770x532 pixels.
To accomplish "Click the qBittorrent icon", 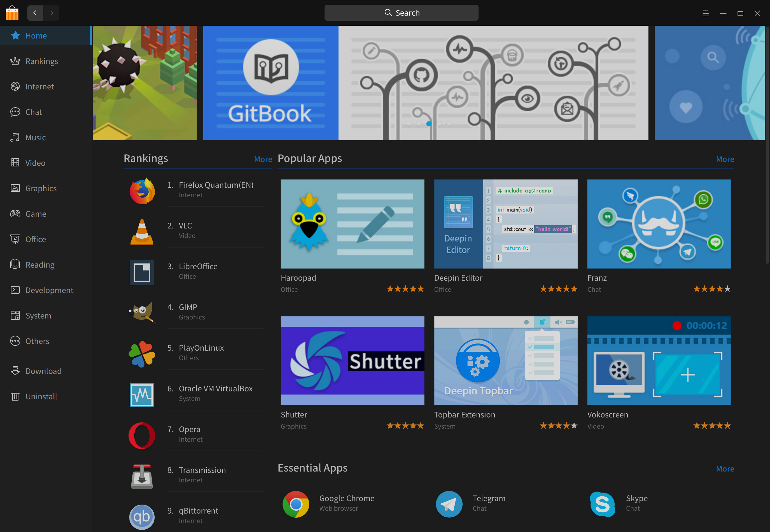I will pyautogui.click(x=142, y=517).
